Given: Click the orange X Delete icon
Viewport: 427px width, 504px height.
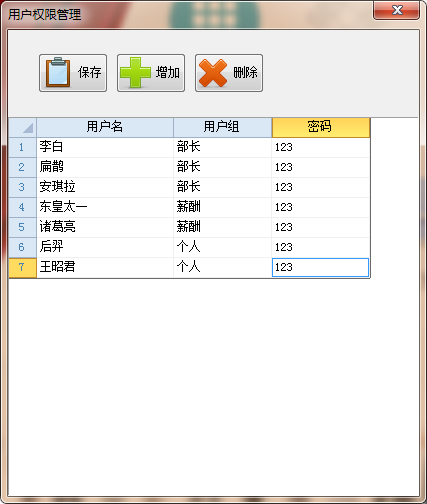Looking at the screenshot, I should (213, 73).
